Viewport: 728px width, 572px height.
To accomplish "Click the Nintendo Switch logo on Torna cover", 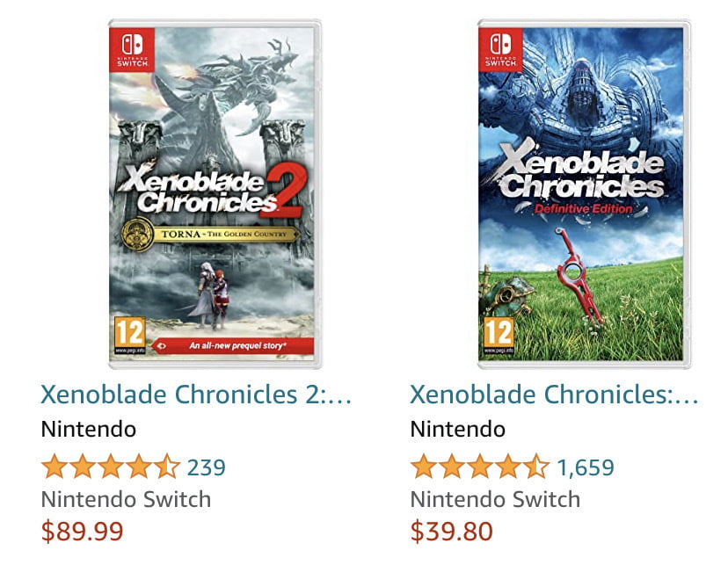I will click(x=132, y=50).
